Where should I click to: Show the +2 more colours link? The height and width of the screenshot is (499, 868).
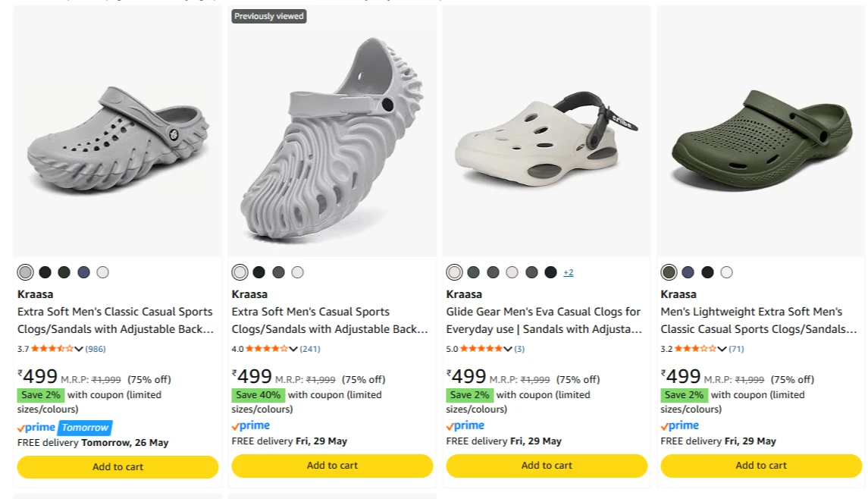click(x=569, y=272)
